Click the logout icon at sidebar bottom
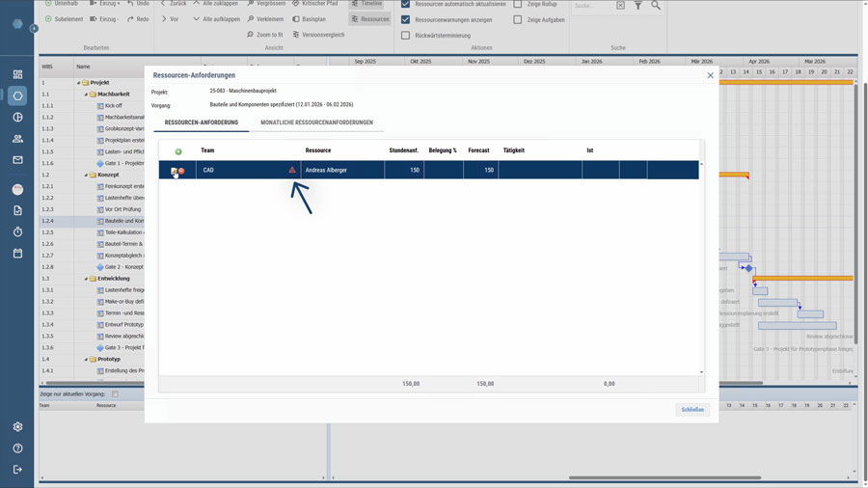 click(17, 470)
